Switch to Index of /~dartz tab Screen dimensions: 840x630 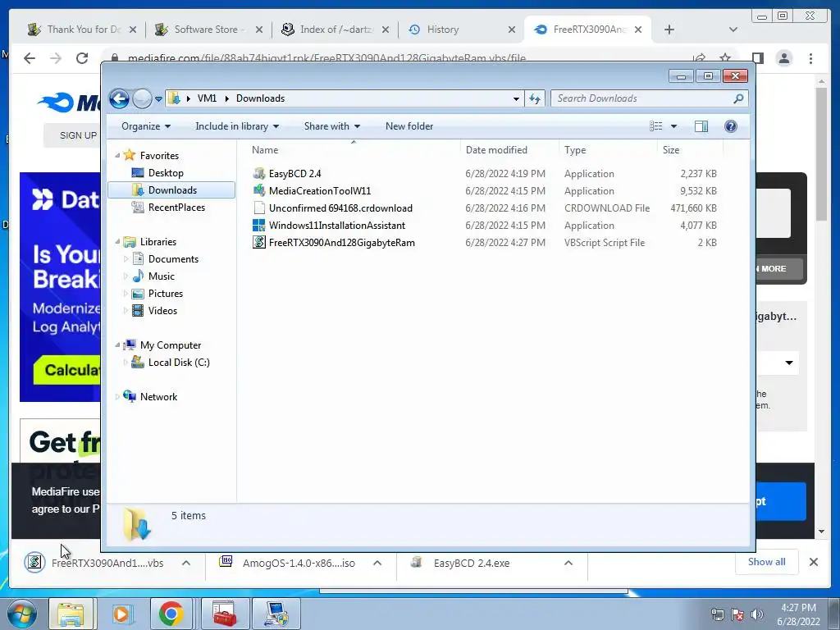coord(336,30)
